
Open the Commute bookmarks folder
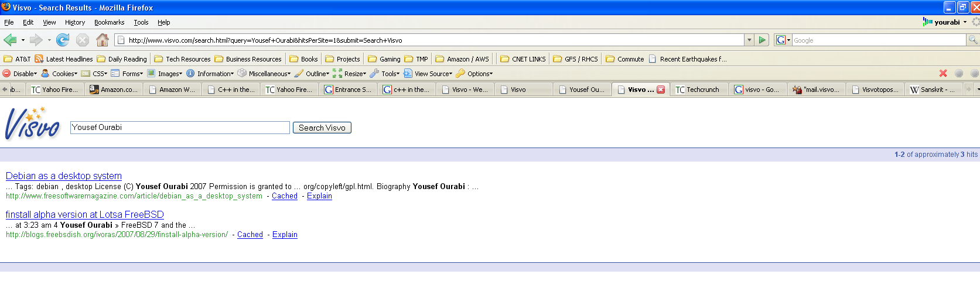pos(625,59)
